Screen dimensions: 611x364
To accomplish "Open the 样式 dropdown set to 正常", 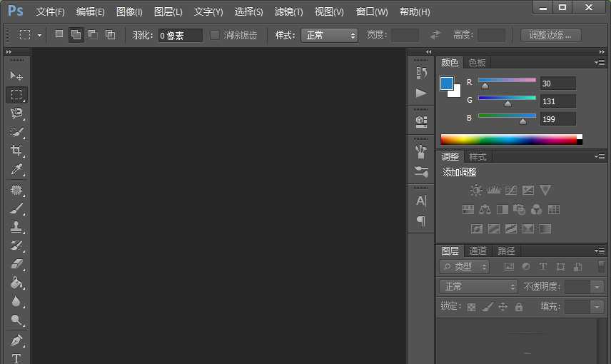I will (x=329, y=35).
